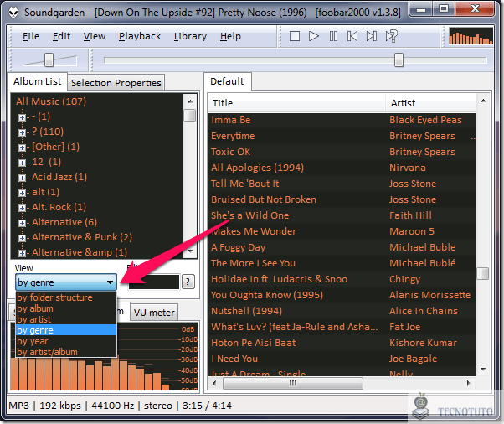
Task: Expand the Alternative (6) node
Action: [x=22, y=223]
